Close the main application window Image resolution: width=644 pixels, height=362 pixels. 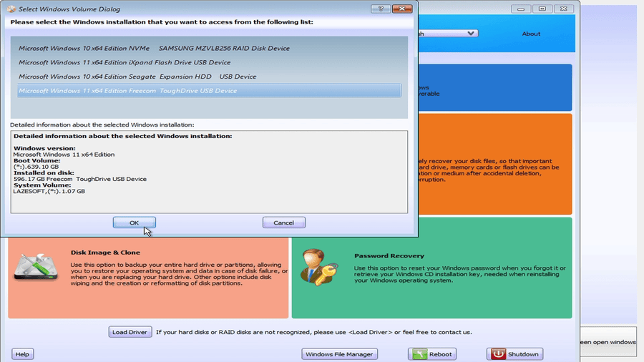tap(564, 9)
